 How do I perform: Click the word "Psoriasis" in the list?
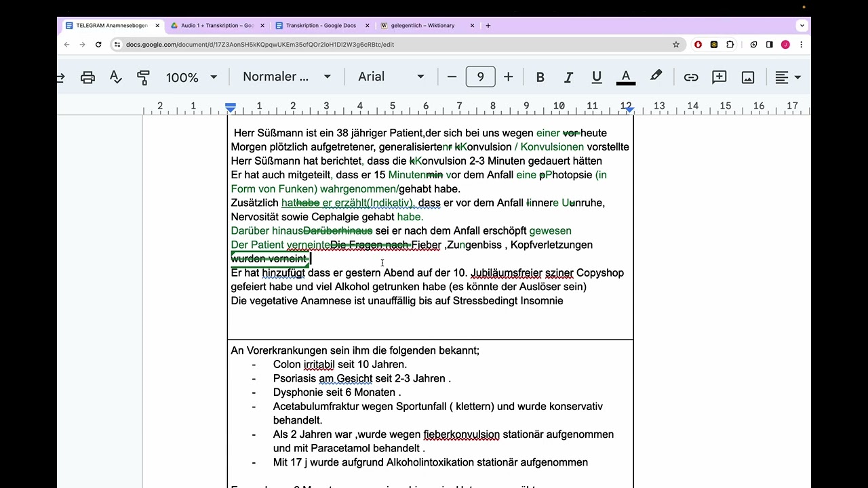click(x=295, y=379)
